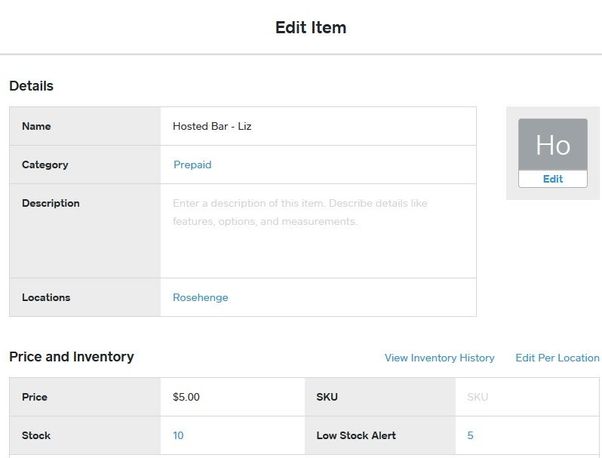Click the gray 'Ho' item image thumbnail
Image resolution: width=602 pixels, height=458 pixels.
552,145
